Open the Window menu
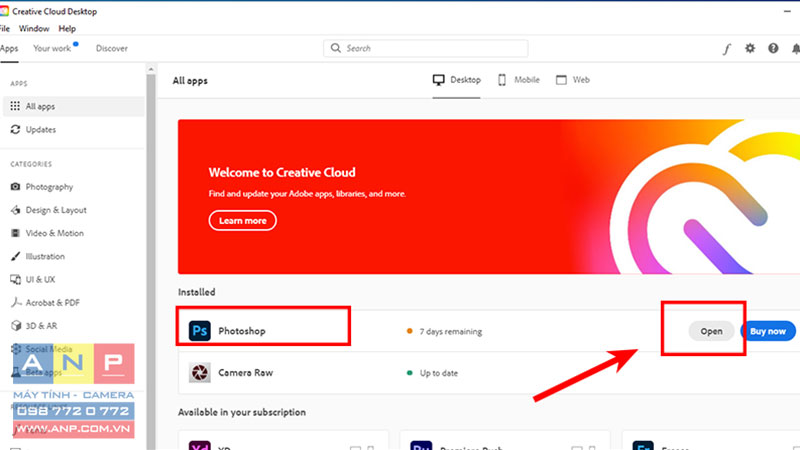 (x=34, y=29)
